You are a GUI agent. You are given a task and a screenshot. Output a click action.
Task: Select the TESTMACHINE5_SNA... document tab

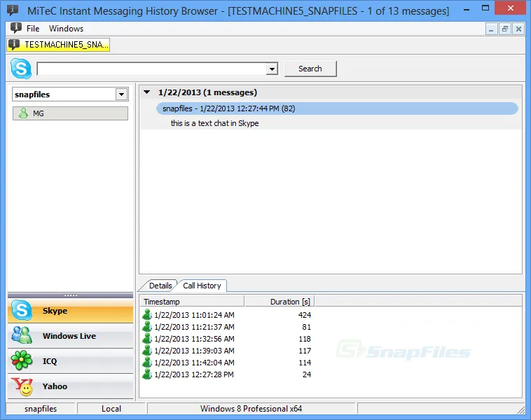coord(58,45)
